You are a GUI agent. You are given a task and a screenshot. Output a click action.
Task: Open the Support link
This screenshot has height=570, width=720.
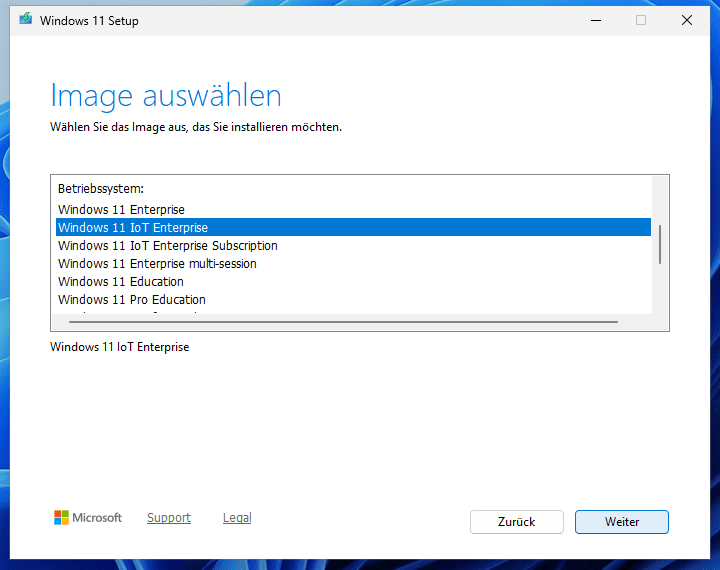[x=169, y=518]
